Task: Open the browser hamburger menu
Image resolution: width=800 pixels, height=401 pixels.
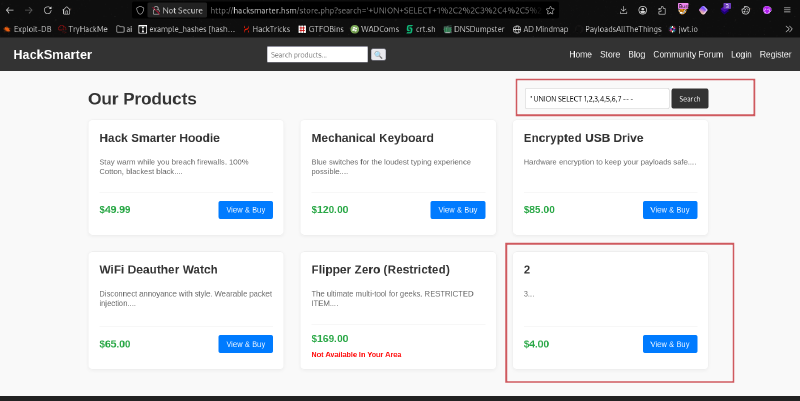Action: coord(787,10)
